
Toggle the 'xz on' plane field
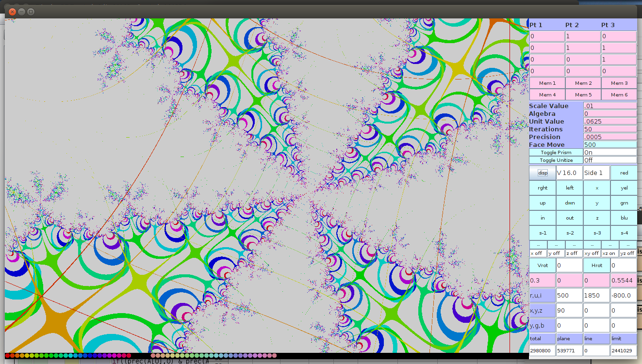[x=610, y=253]
